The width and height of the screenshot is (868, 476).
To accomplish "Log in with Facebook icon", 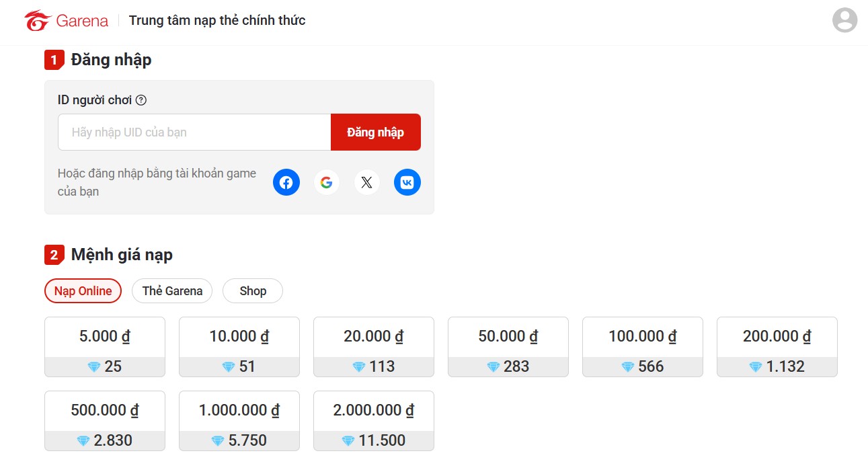I will pyautogui.click(x=286, y=182).
